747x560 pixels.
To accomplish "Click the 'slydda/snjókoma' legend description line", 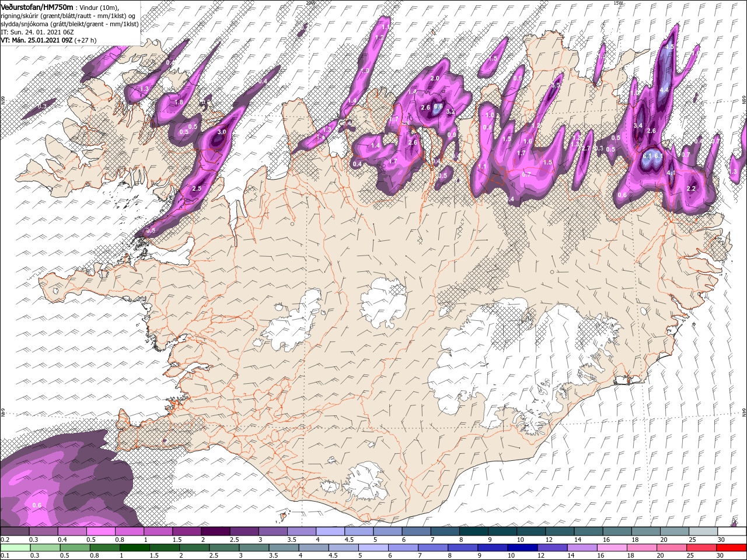I will 69,24.
